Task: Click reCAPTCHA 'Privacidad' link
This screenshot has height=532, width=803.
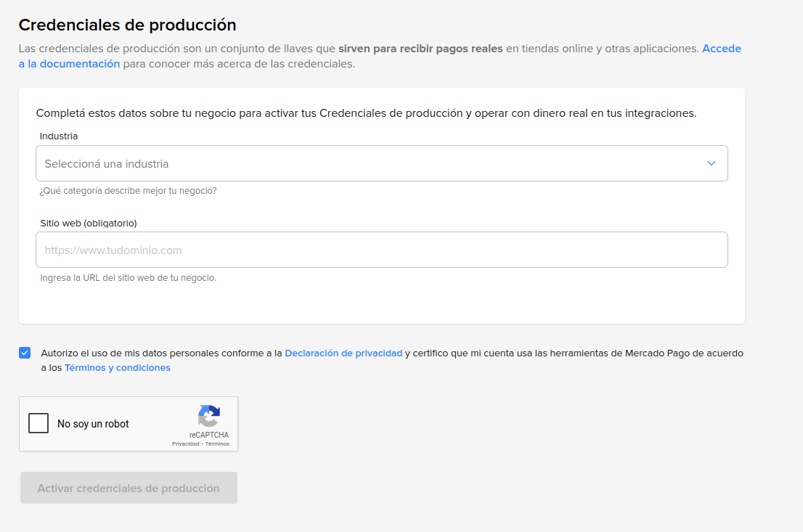Action: (x=185, y=443)
